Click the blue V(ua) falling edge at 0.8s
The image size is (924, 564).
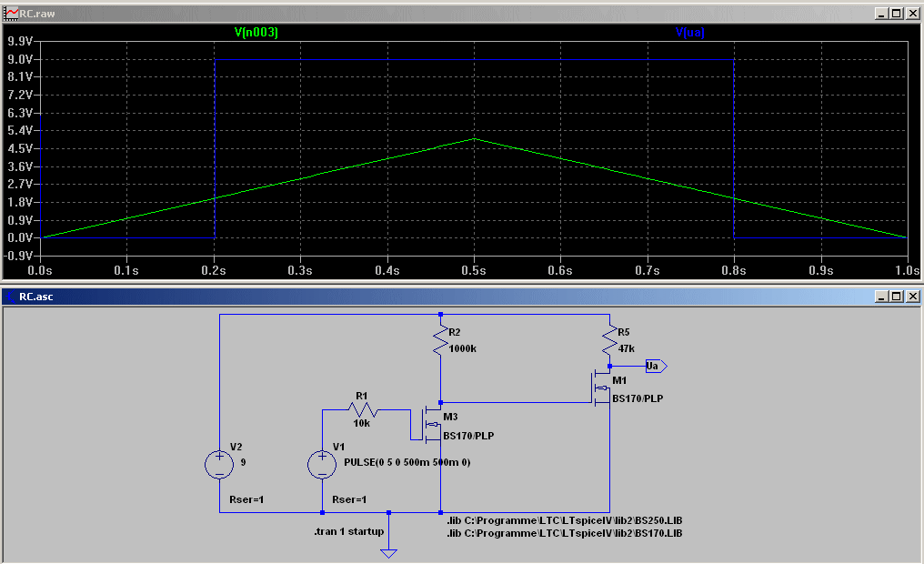[x=734, y=148]
